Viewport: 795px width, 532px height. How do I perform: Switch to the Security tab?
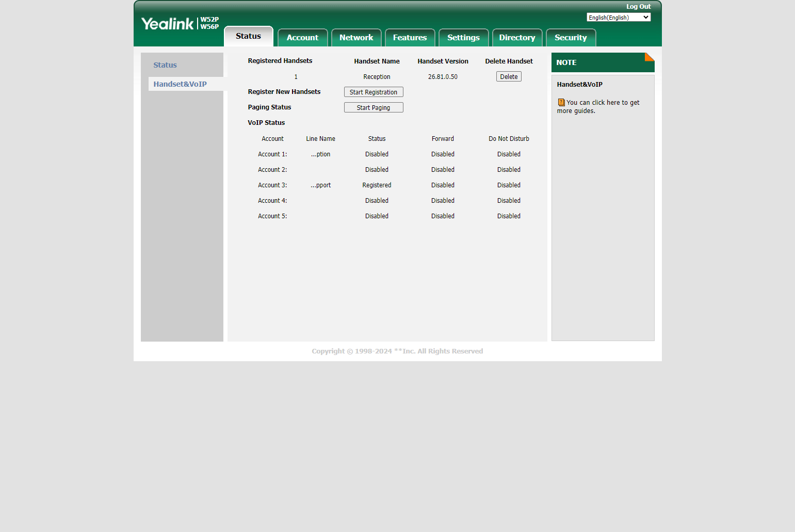coord(571,38)
